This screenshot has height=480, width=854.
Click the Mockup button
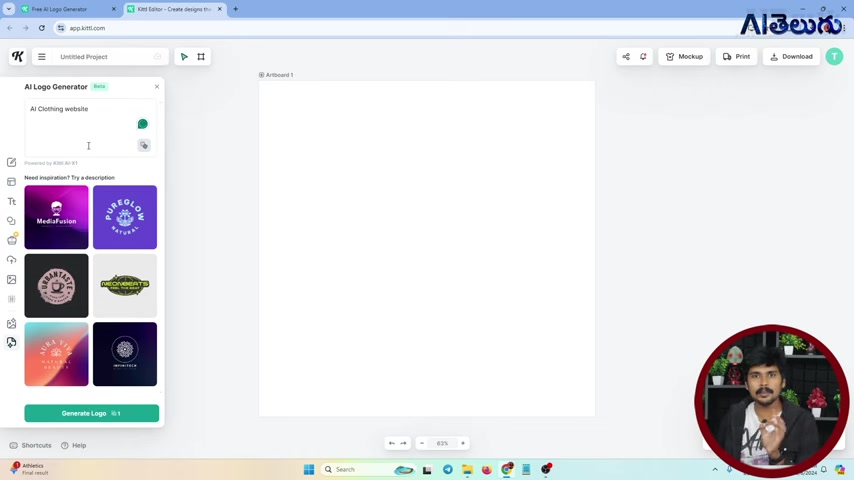pyautogui.click(x=684, y=57)
